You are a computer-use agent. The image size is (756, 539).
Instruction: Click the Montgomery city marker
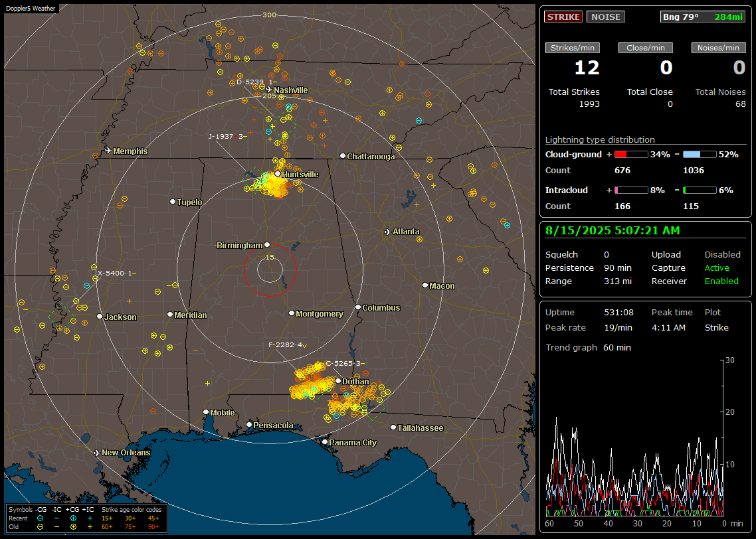pyautogui.click(x=292, y=313)
